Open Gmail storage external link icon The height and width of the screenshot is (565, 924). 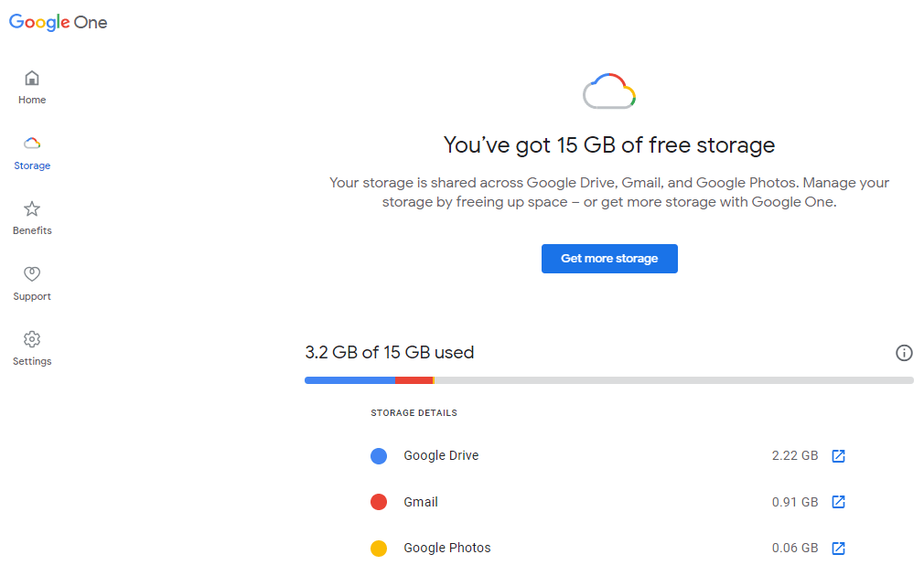click(838, 502)
